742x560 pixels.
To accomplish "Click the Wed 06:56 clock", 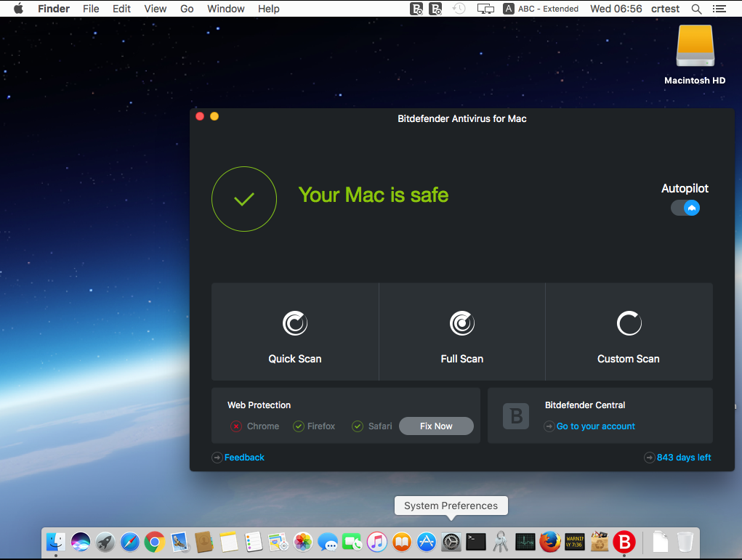I will click(x=616, y=9).
